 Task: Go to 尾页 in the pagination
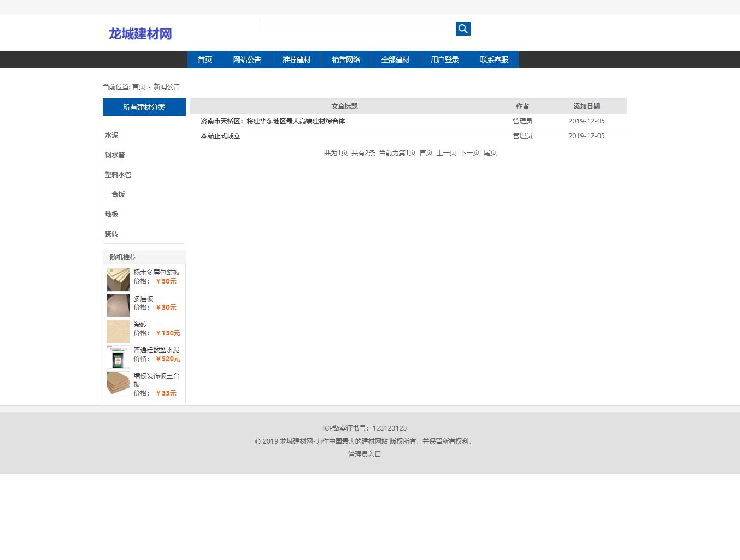(490, 152)
